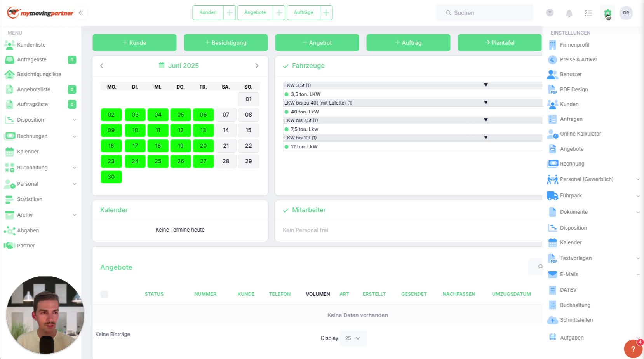This screenshot has width=644, height=359.
Task: Expand the Dokumente settings entry
Action: tap(638, 212)
